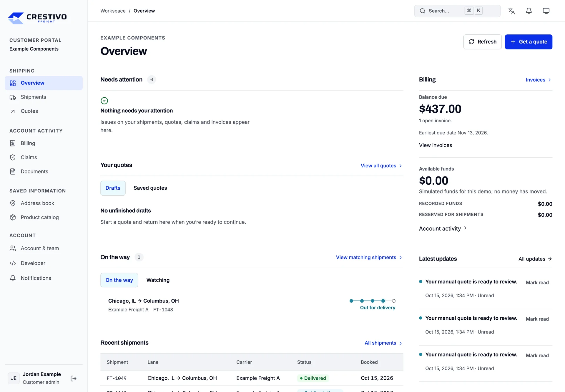Click Get a quote button
The image size is (565, 392).
pos(529,42)
